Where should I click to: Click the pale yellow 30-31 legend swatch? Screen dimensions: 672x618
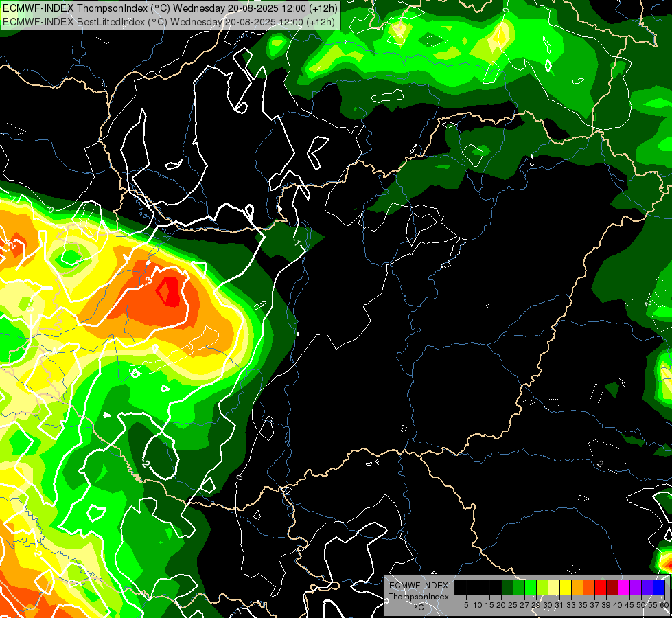[554, 587]
